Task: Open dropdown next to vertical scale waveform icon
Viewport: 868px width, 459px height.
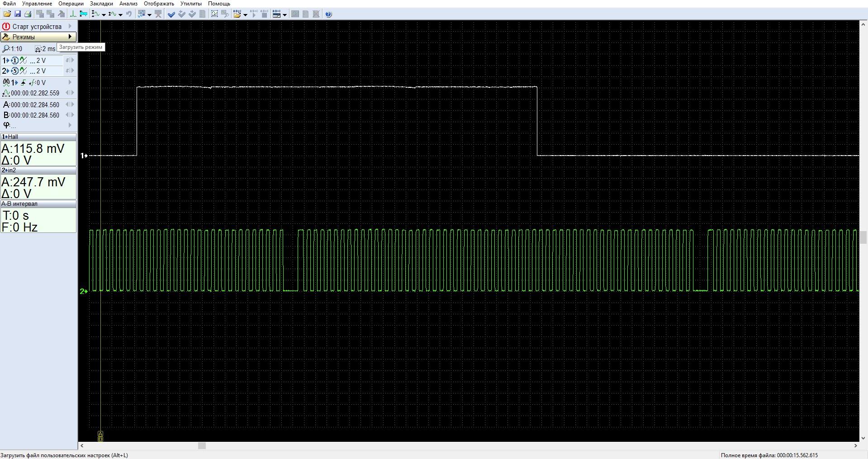Action: point(104,15)
